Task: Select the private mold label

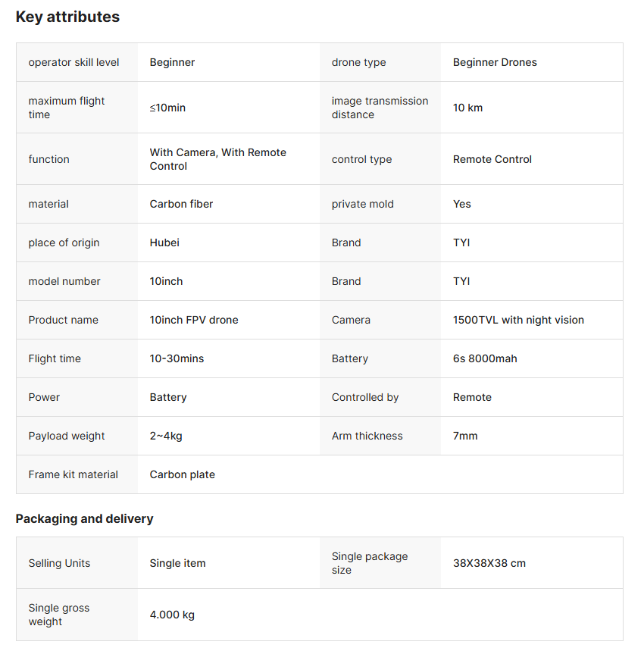Action: coord(362,204)
